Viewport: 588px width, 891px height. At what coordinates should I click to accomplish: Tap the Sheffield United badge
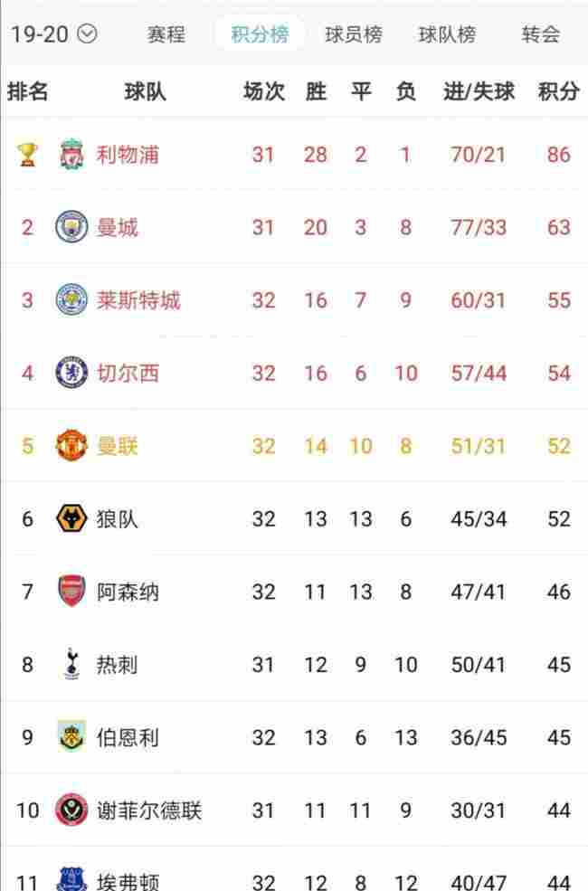pyautogui.click(x=71, y=810)
